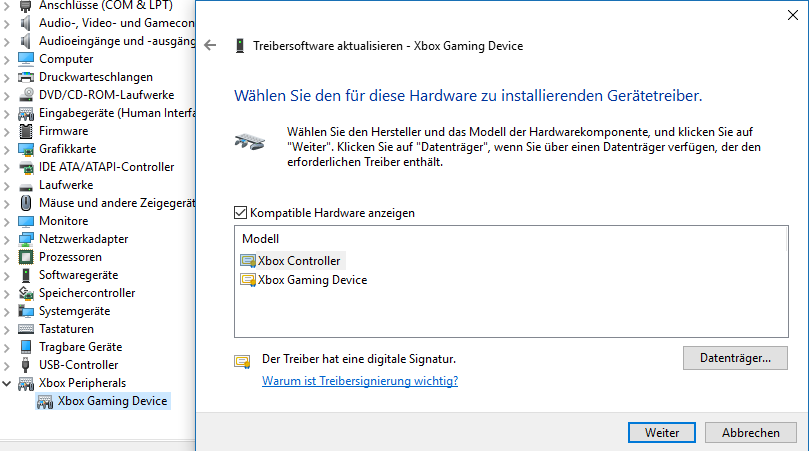
Task: Open Warum ist Treibersignierung wichtig? link
Action: [x=360, y=381]
